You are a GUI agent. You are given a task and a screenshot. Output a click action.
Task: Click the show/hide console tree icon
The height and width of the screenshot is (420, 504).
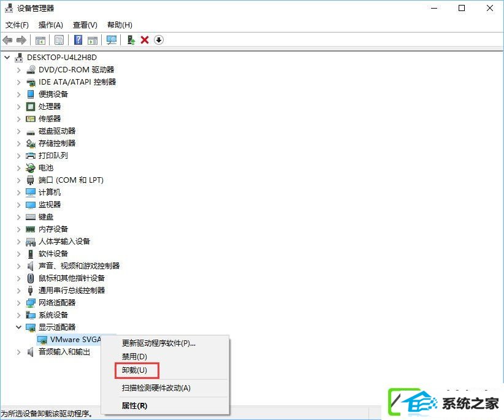(x=40, y=40)
